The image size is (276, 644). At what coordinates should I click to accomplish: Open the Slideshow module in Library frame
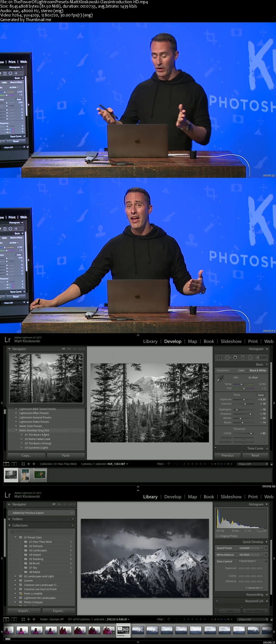tap(231, 497)
